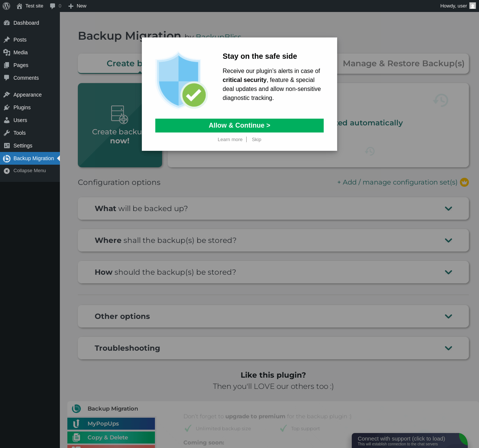Switch to Manage & Restore Backup(s) tab
Screen dimensions: 479x448
point(403,64)
